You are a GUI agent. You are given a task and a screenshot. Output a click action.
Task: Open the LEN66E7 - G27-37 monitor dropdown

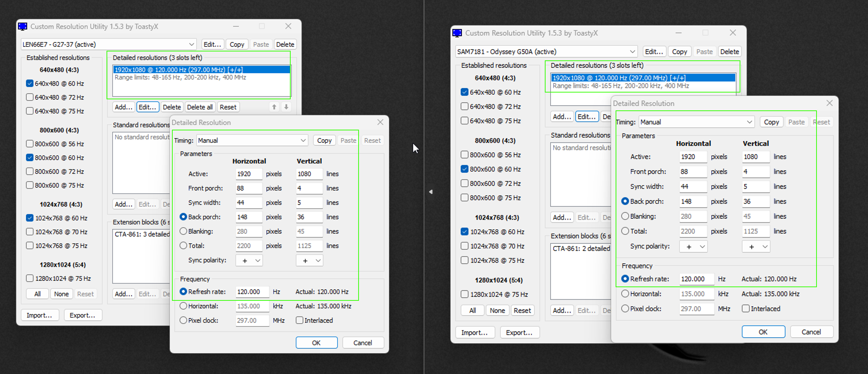(x=109, y=44)
